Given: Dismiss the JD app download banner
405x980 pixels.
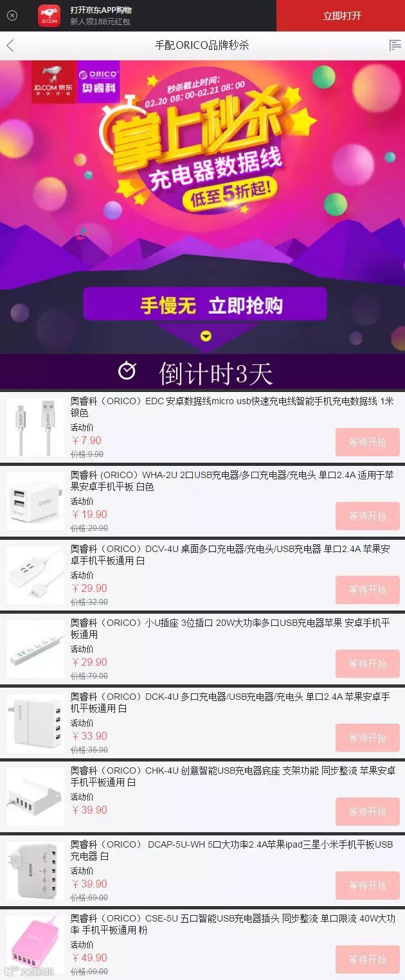Looking at the screenshot, I should tap(12, 15).
